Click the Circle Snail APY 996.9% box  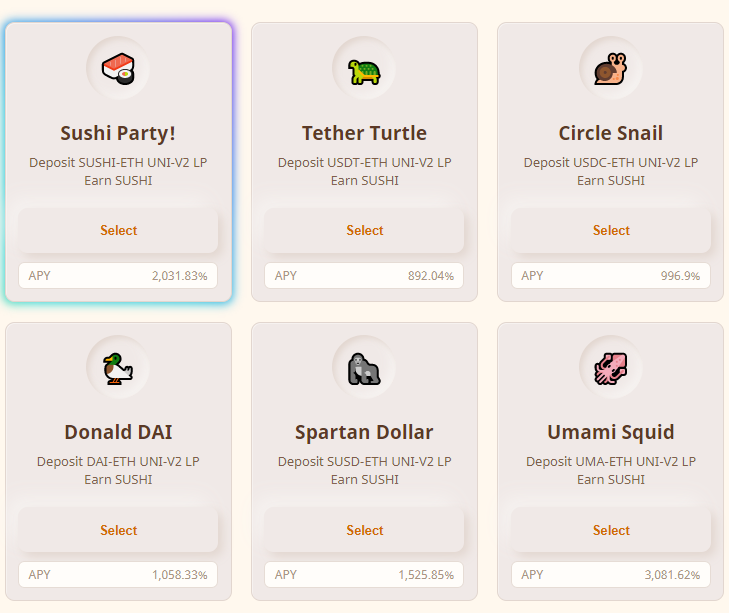tap(611, 276)
